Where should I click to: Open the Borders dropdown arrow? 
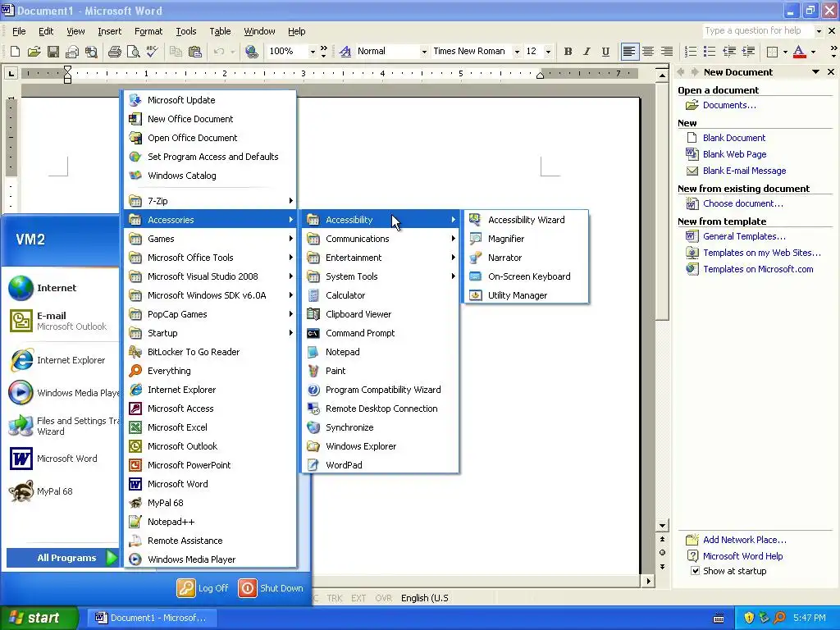point(785,52)
